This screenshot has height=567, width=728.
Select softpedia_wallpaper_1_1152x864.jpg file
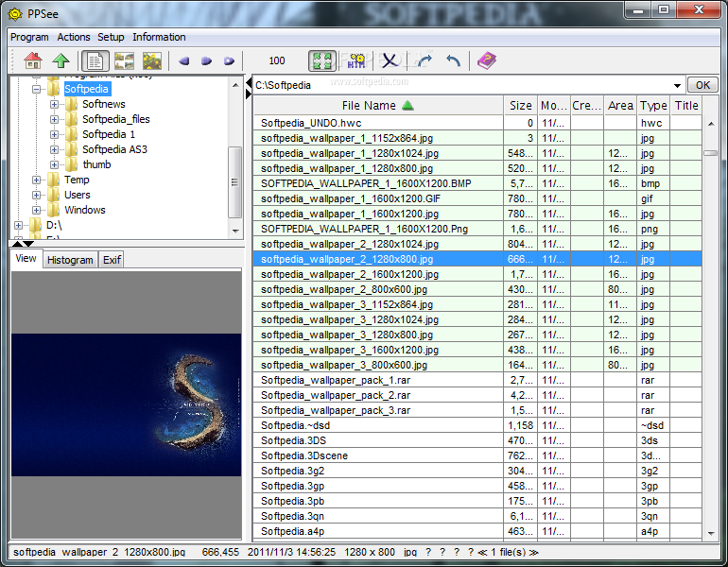(477, 138)
